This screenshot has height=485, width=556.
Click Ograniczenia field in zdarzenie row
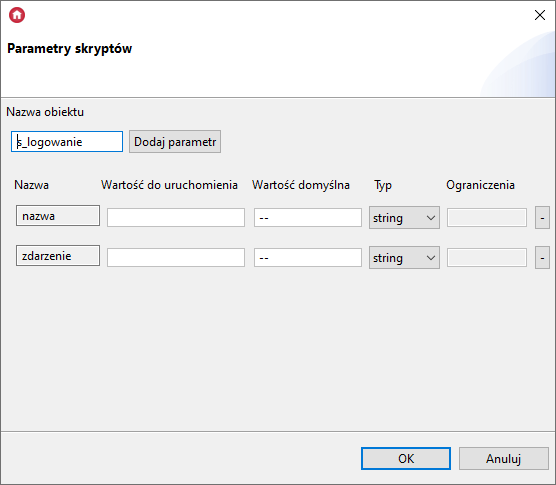pos(487,257)
